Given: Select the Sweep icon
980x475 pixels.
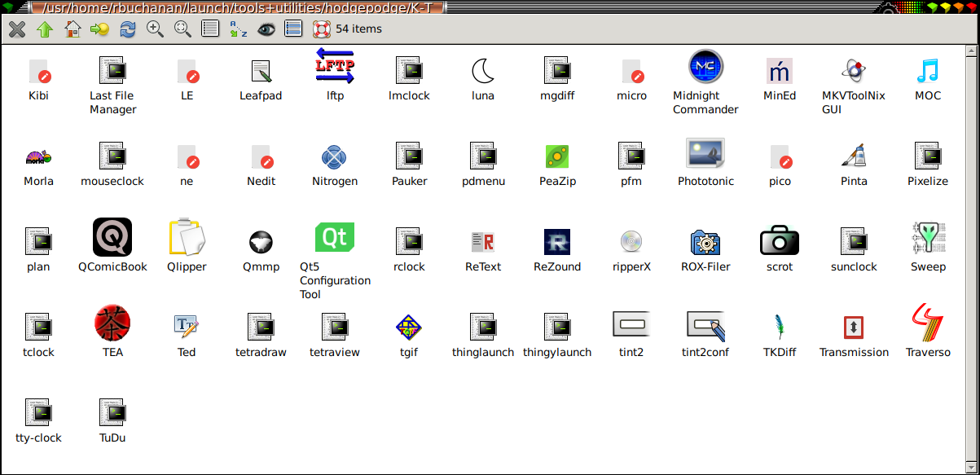Looking at the screenshot, I should [928, 237].
